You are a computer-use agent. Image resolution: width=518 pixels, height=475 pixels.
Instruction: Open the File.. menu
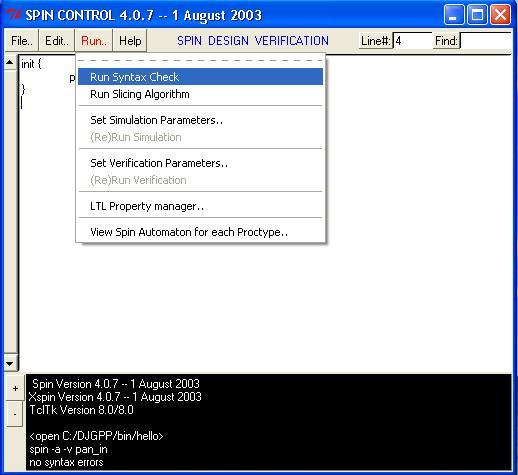[22, 41]
